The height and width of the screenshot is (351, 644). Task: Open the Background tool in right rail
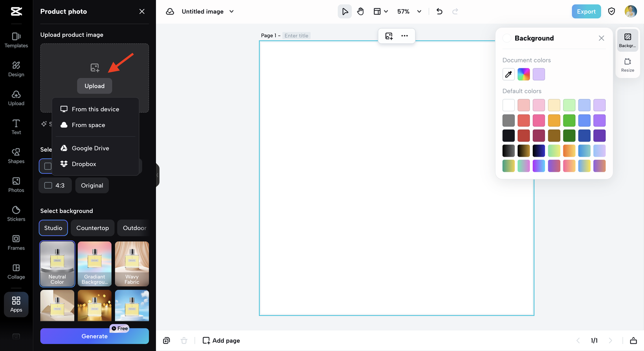point(627,40)
